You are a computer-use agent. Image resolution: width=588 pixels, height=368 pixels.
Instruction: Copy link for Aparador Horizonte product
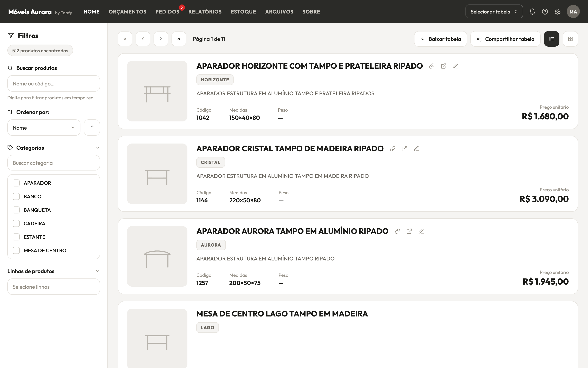[432, 66]
